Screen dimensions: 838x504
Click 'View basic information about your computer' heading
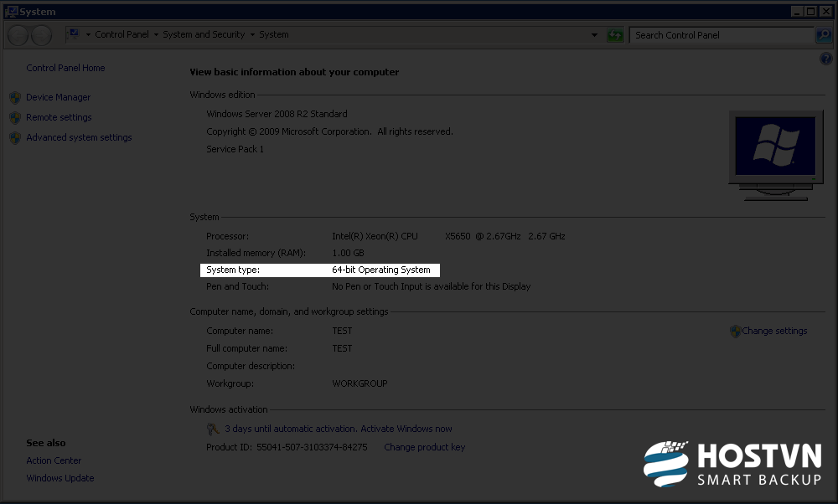[294, 71]
